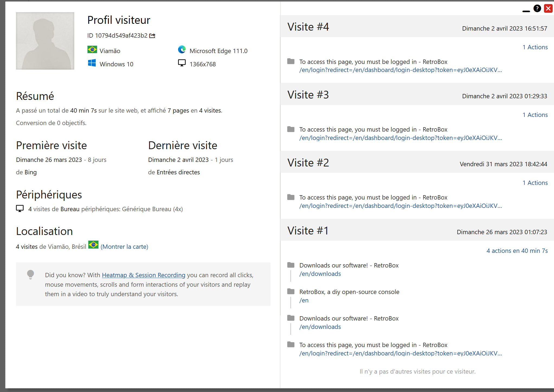
Task: Click '1 Actions' under Visite #3
Action: (x=535, y=115)
